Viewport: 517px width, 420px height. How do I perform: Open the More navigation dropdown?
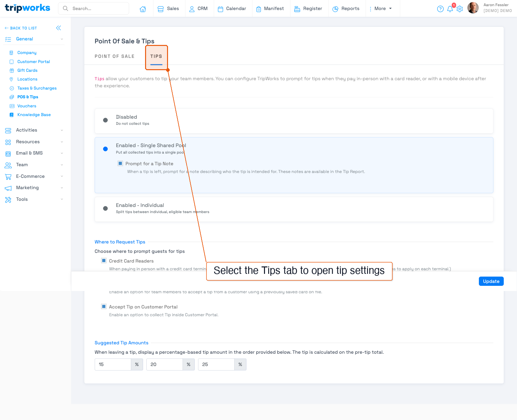[x=381, y=8]
